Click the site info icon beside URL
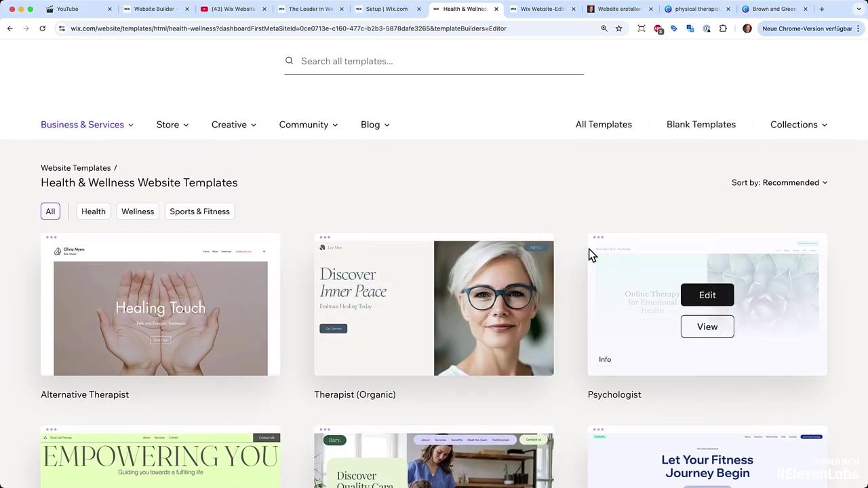This screenshot has height=488, width=868. [x=62, y=28]
